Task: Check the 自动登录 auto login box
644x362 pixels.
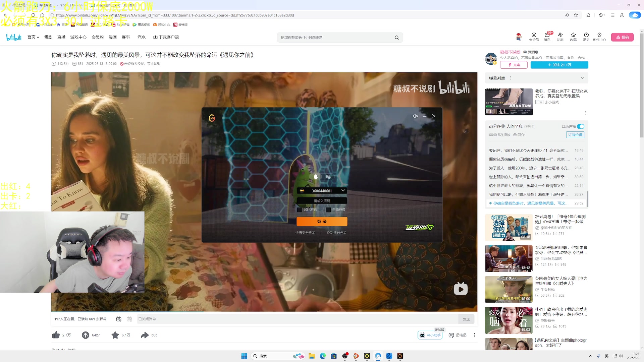Action: [328, 210]
